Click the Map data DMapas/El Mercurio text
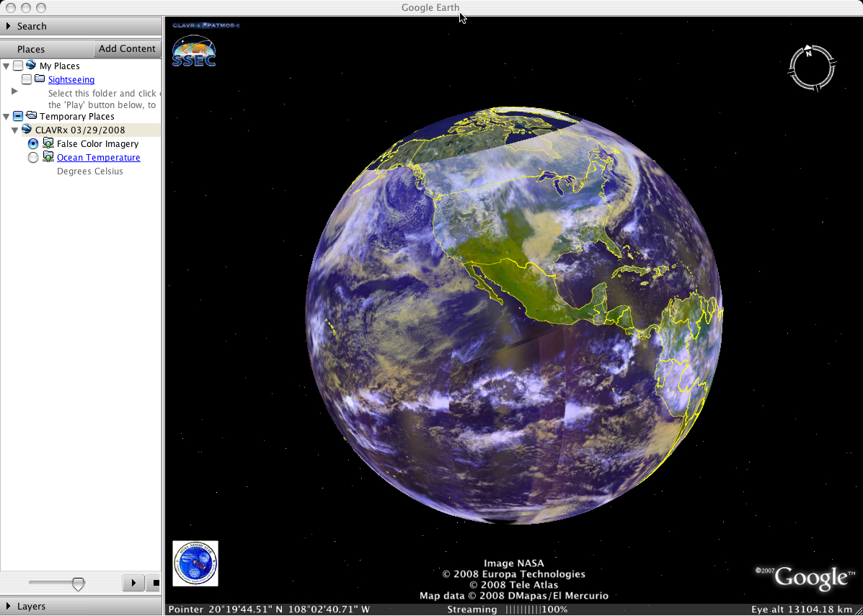Viewport: 863px width, 616px height. 513,596
